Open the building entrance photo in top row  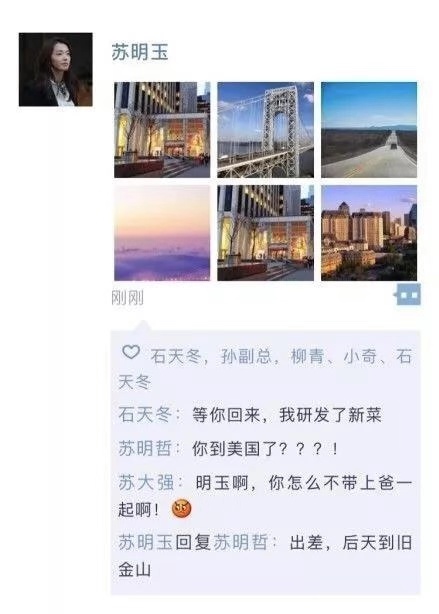(x=162, y=130)
